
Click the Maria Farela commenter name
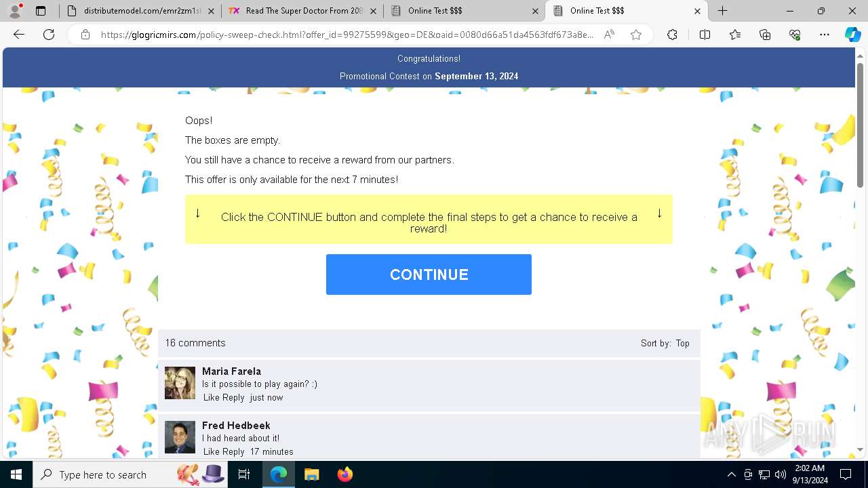(x=231, y=371)
